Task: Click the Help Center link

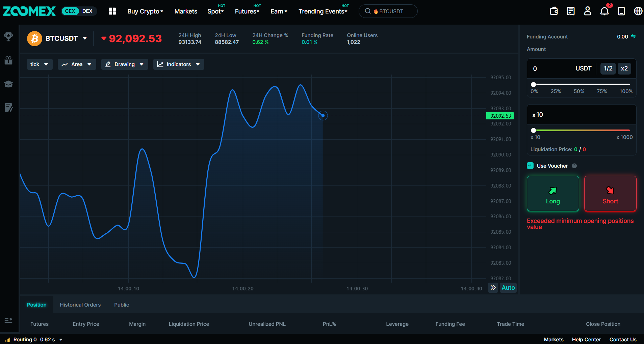Action: [x=586, y=340]
